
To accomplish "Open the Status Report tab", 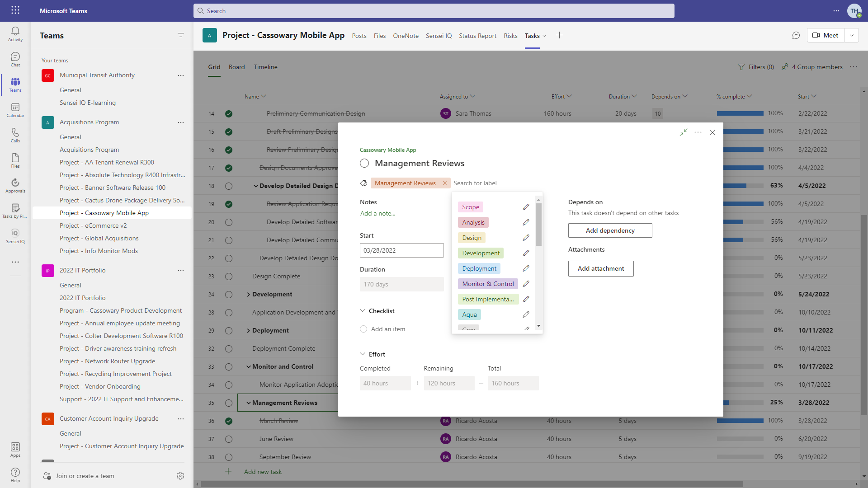I will [477, 36].
